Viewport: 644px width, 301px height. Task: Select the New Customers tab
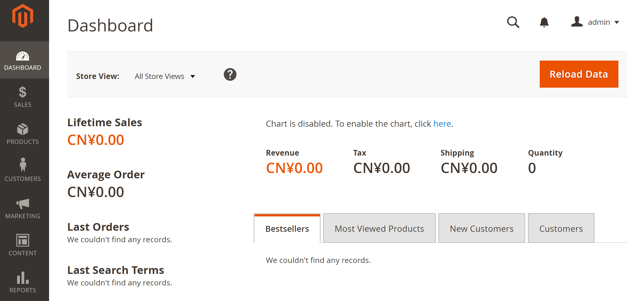pos(481,228)
